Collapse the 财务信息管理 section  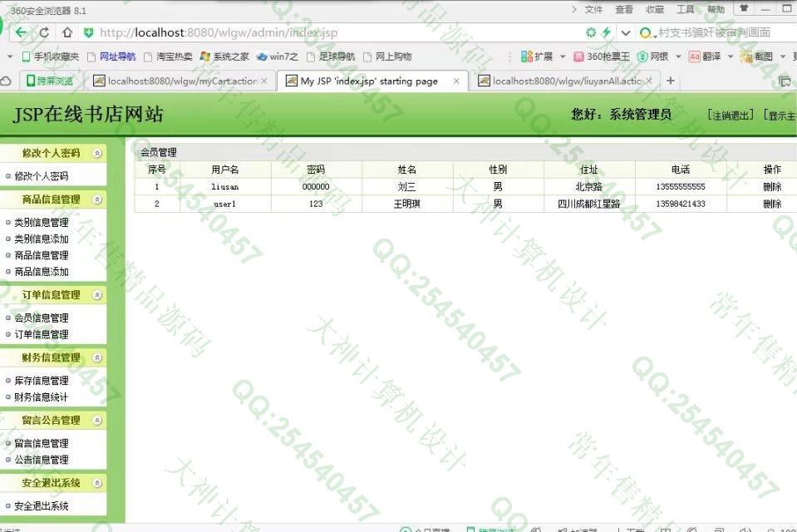[x=97, y=358]
